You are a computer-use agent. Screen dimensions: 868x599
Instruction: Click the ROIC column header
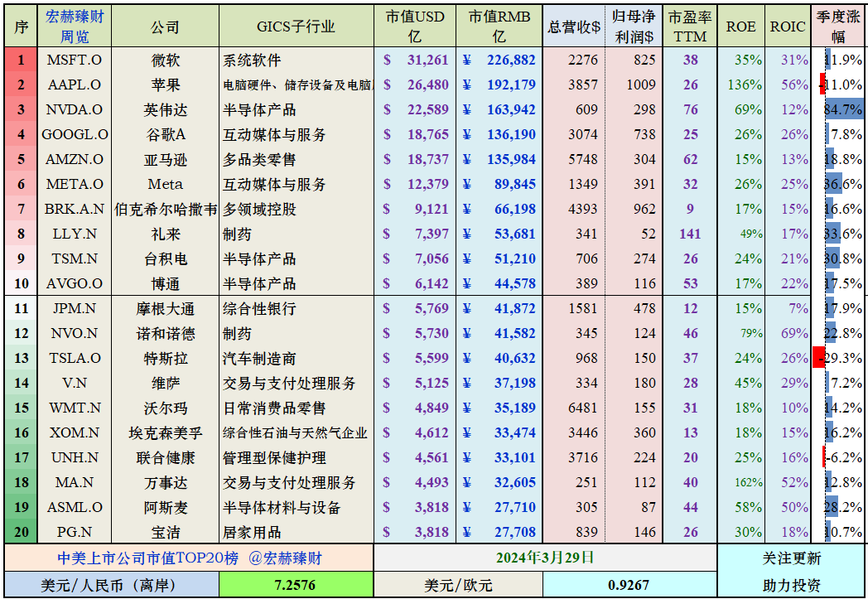point(788,26)
